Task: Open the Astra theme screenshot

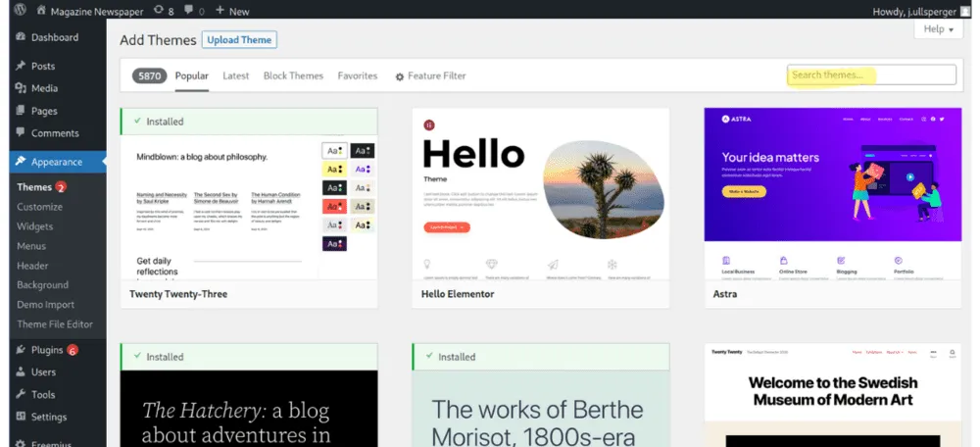Action: (832, 194)
